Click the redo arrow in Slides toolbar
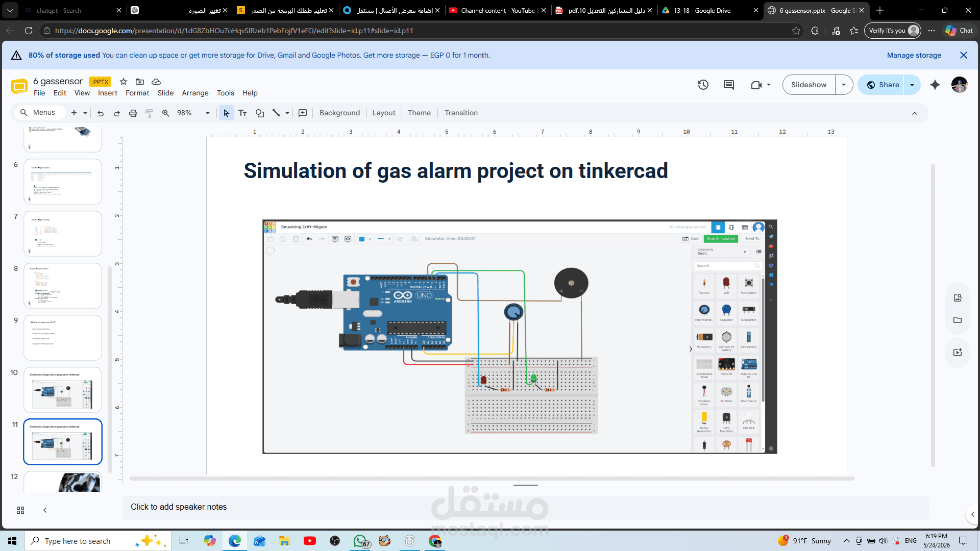Viewport: 980px width, 551px height. (x=117, y=113)
